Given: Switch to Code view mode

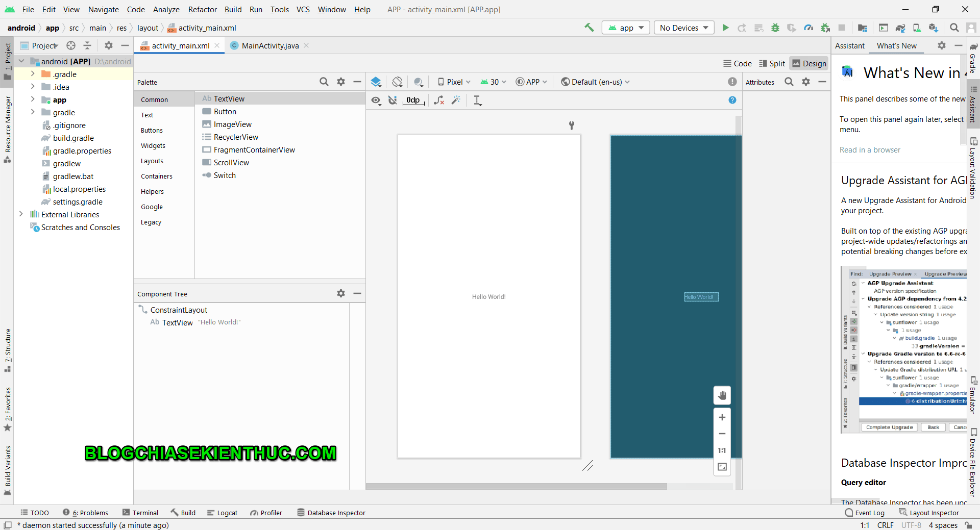Looking at the screenshot, I should [x=738, y=63].
